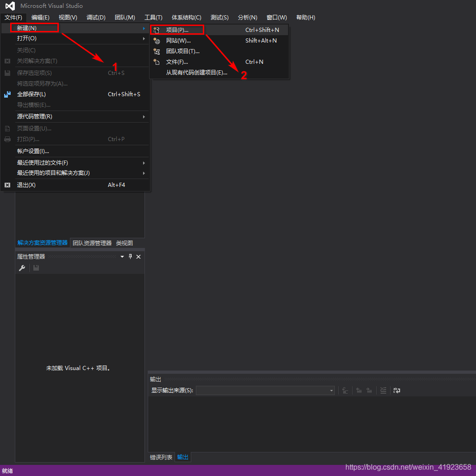
Task: Click the close solution icon beside 关闭解决方案(T)
Action: (x=7, y=61)
